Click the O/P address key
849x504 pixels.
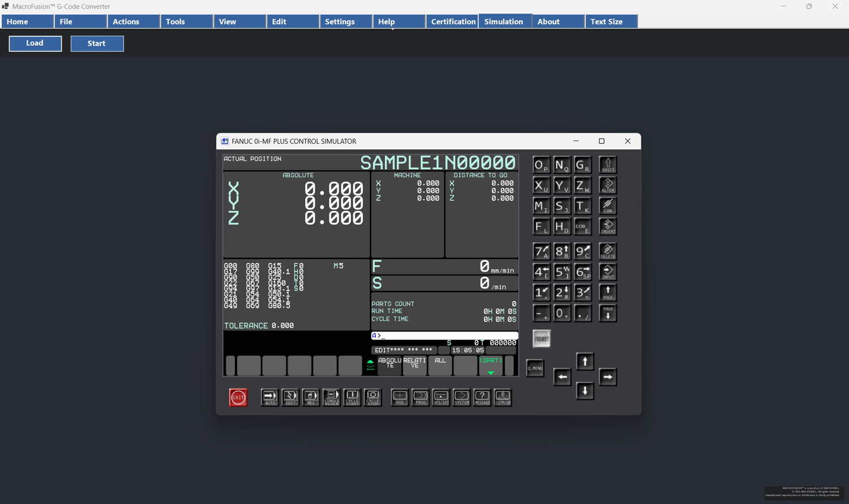(x=542, y=165)
